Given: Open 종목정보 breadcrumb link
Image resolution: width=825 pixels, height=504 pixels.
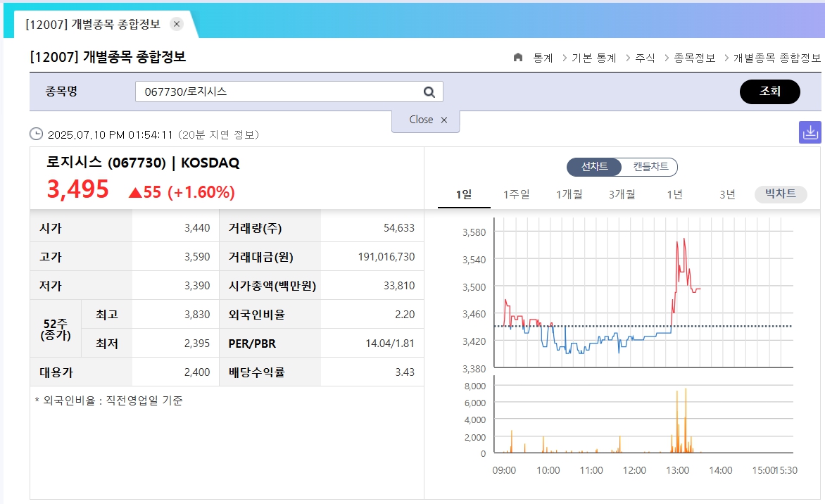Looking at the screenshot, I should [695, 58].
